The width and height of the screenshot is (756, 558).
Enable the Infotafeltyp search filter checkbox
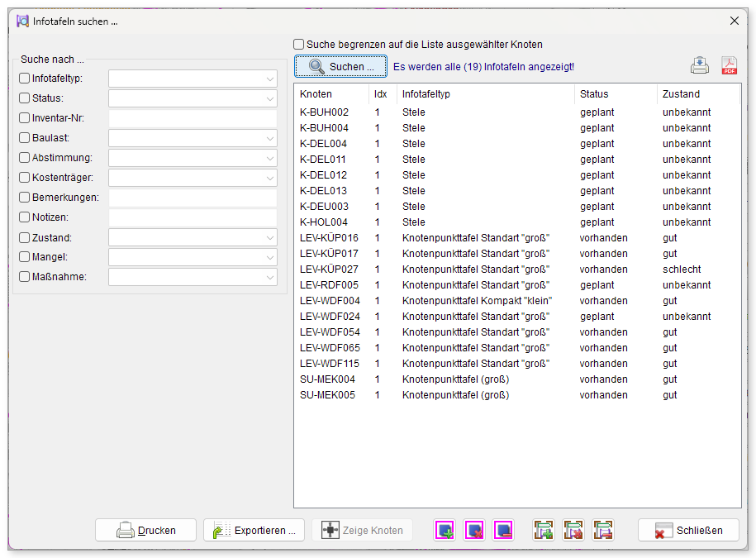[x=24, y=79]
